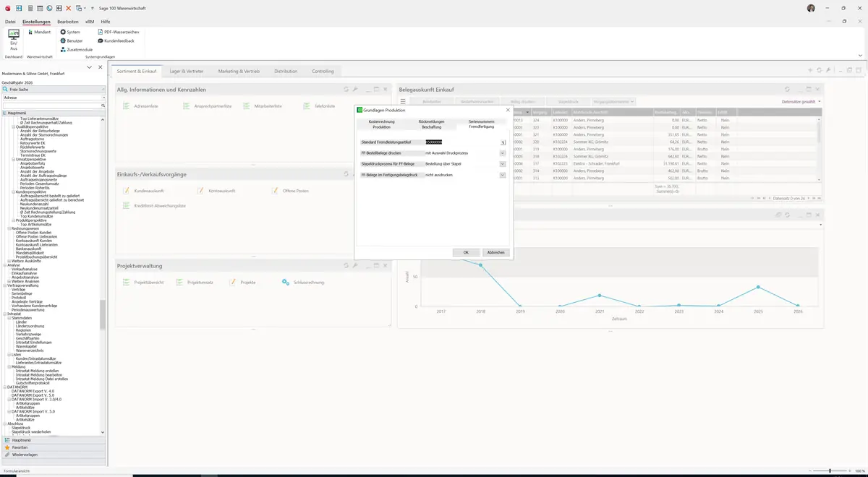
Task: Open the Kundenauskunft tile
Action: click(143, 191)
